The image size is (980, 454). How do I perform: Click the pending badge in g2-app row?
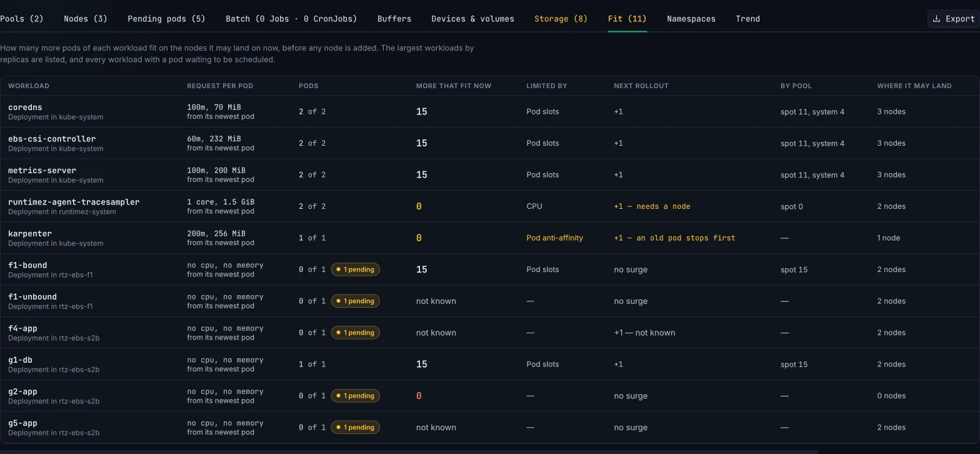click(x=355, y=396)
